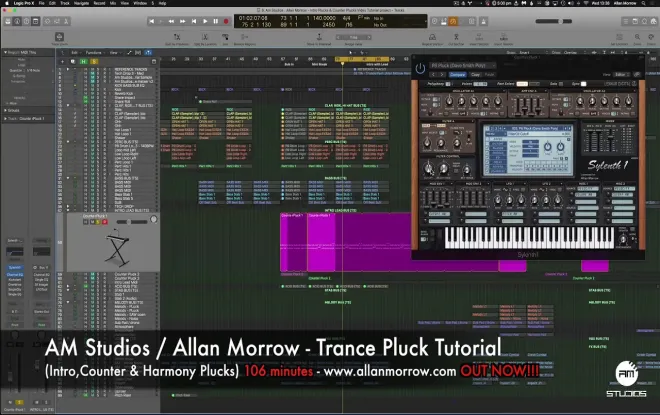This screenshot has height=415, width=660.
Task: Click the Zoom toolbar icon
Action: pos(637,37)
